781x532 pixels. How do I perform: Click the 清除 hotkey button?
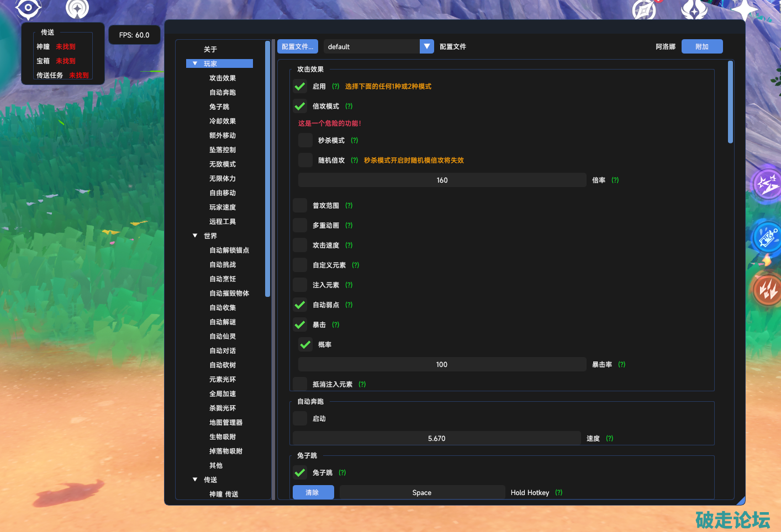click(313, 493)
